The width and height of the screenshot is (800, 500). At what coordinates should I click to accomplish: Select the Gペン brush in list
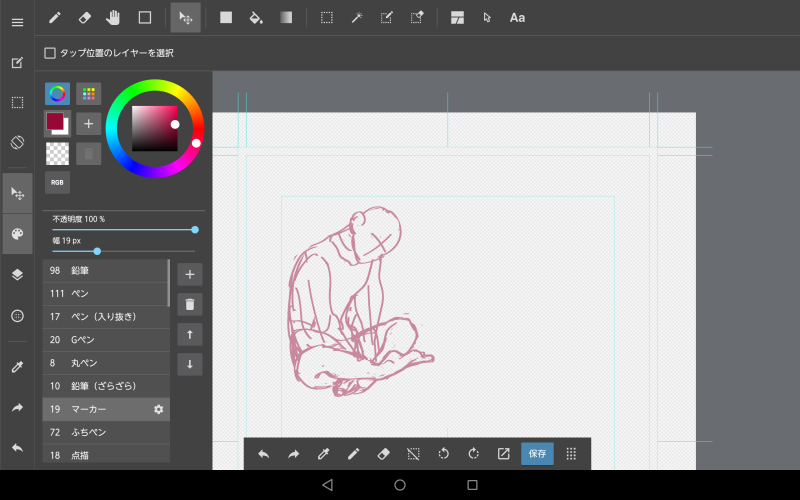coord(105,339)
